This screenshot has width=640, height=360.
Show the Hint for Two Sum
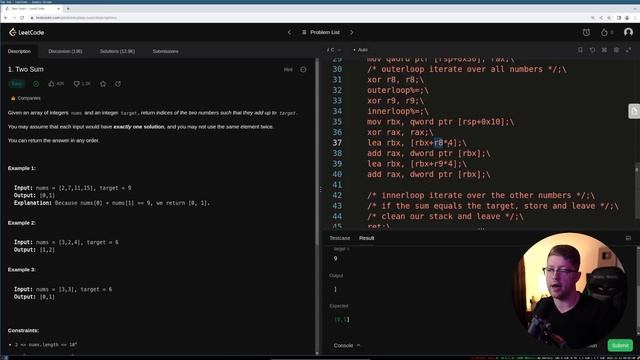pyautogui.click(x=288, y=70)
